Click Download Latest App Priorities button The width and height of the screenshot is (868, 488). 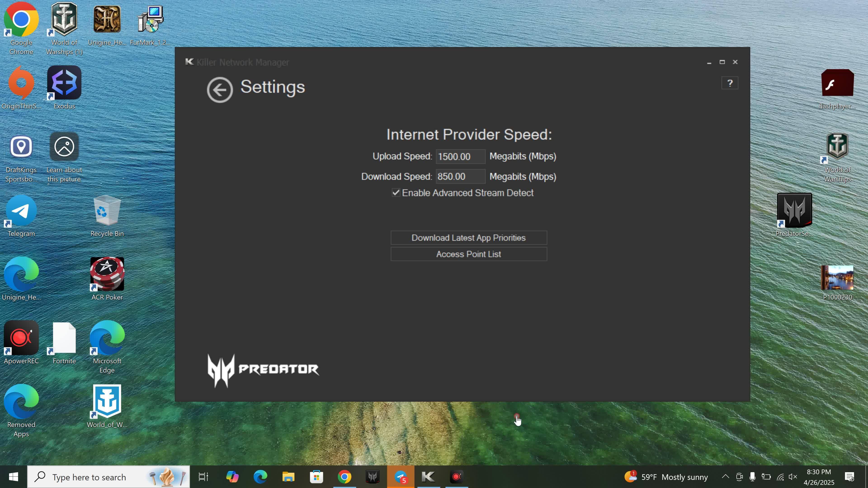point(468,238)
